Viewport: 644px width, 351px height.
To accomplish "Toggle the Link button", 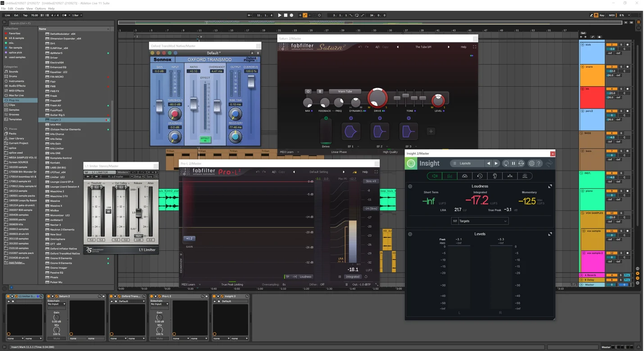I will point(8,15).
